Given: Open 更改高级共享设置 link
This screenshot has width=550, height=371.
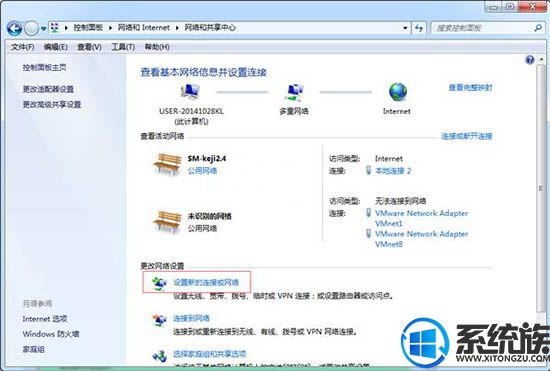Looking at the screenshot, I should pos(52,104).
